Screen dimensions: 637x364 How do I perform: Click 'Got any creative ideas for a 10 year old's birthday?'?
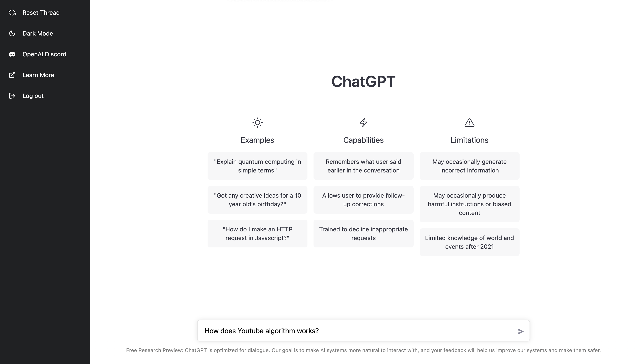coord(257,200)
